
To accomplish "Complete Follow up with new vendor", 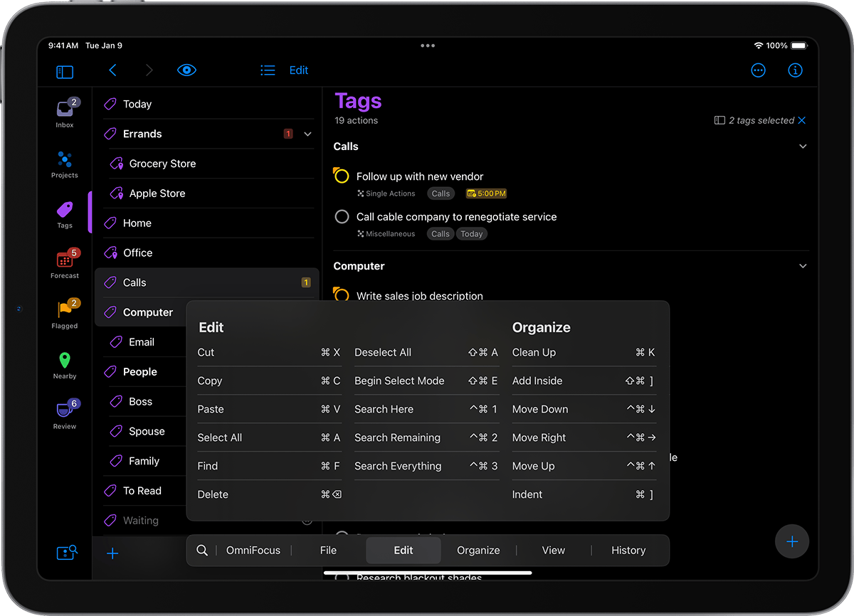I will point(342,176).
